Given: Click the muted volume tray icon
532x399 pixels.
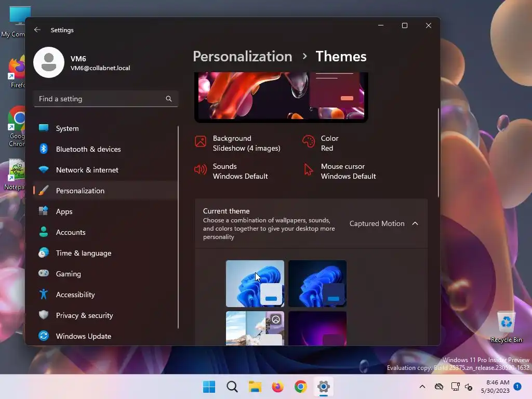Looking at the screenshot, I should 469,387.
